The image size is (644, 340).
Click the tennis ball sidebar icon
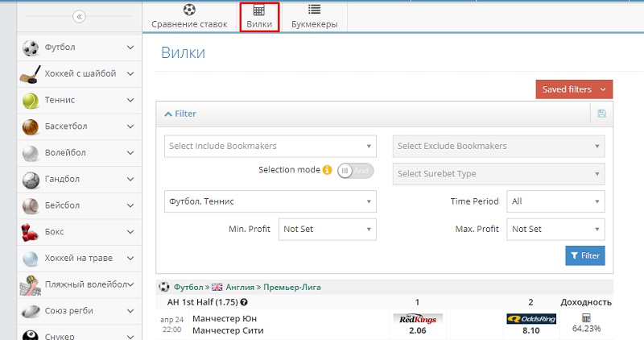pyautogui.click(x=31, y=100)
